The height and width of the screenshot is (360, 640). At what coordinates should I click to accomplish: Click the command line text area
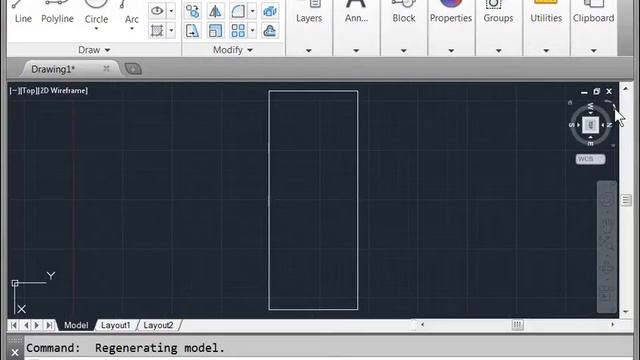point(329,348)
